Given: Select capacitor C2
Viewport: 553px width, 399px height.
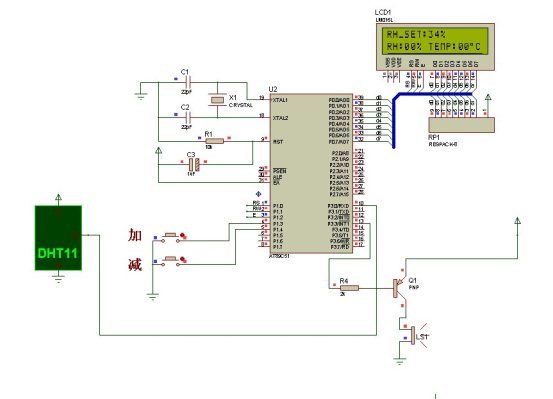Looking at the screenshot, I should pos(188,117).
